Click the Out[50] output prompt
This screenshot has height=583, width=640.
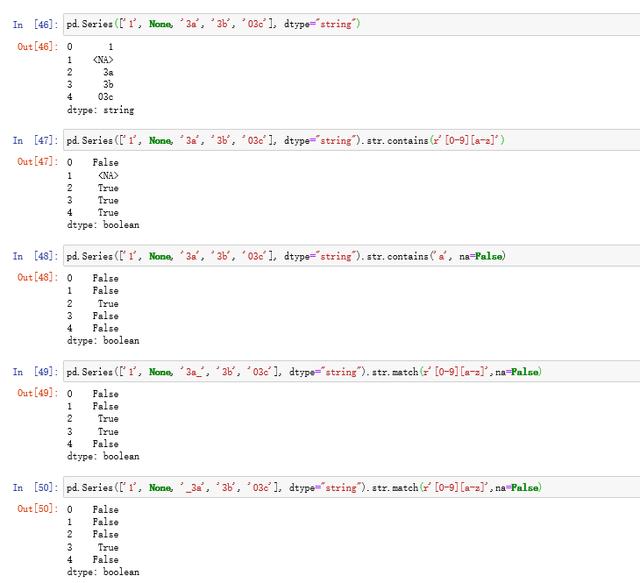point(38,509)
